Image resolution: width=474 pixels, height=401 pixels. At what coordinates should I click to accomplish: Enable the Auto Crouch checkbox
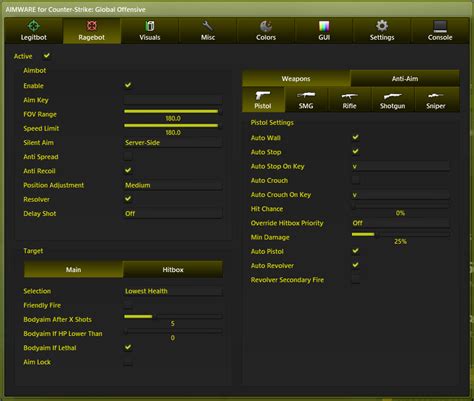tap(356, 180)
